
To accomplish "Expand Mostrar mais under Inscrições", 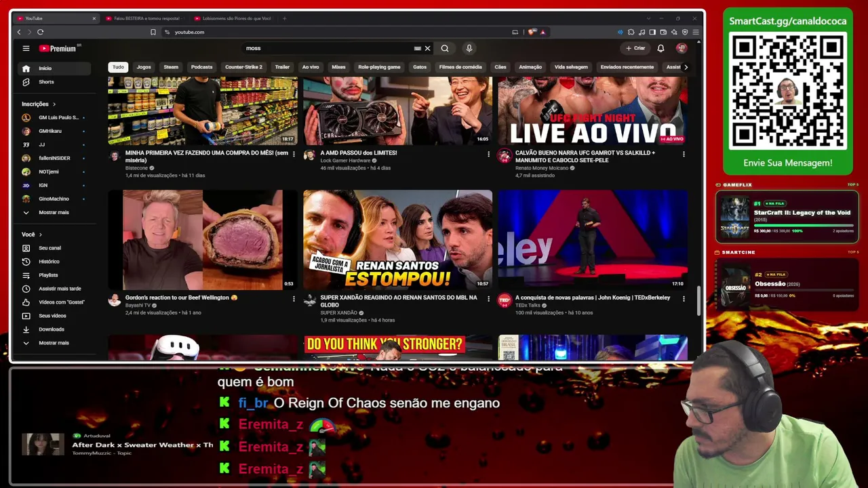I will pyautogui.click(x=54, y=212).
